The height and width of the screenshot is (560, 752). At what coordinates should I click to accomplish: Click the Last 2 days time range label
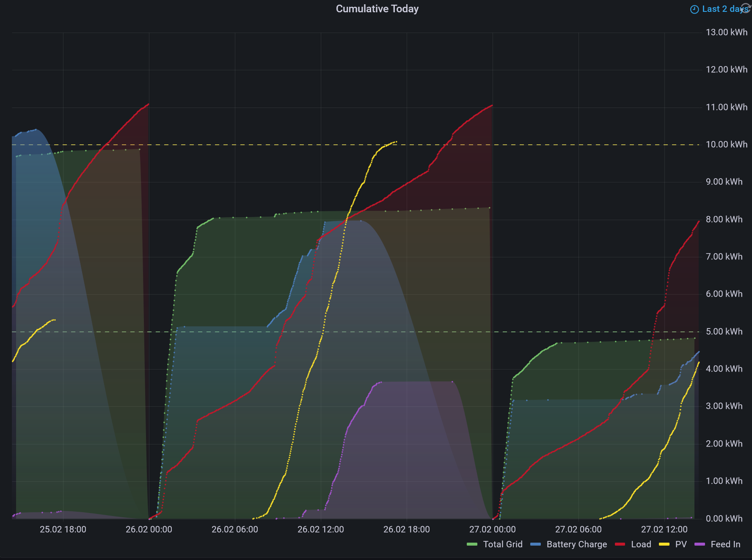pos(725,9)
